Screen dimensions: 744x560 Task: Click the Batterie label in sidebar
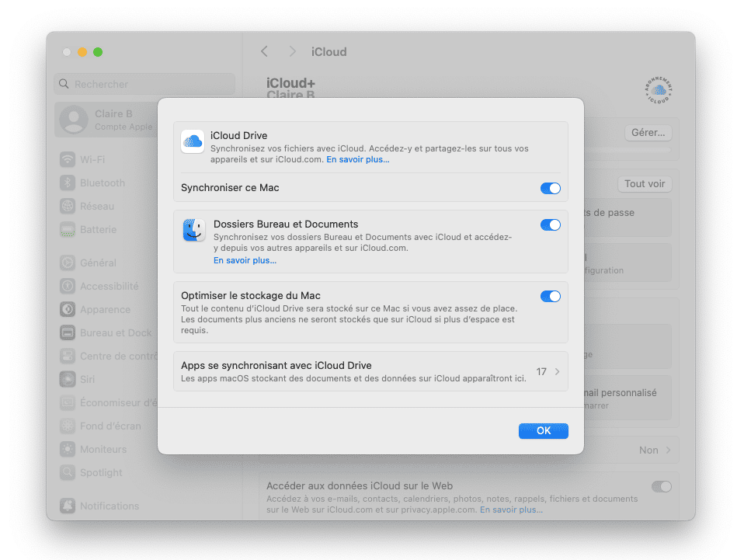[x=98, y=229]
